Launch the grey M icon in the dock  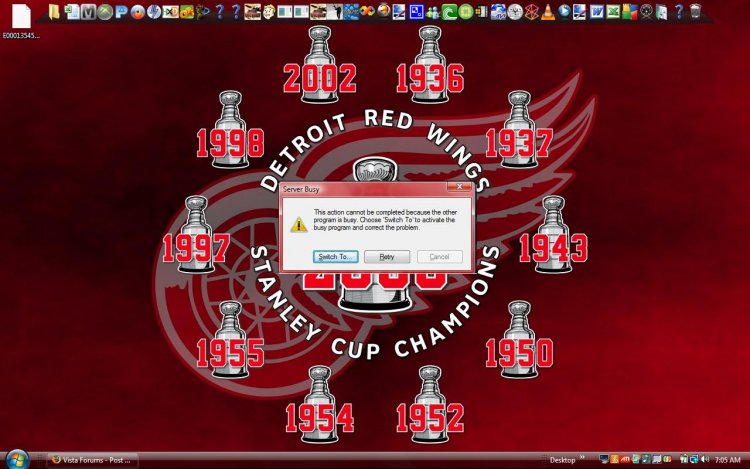pyautogui.click(x=88, y=12)
